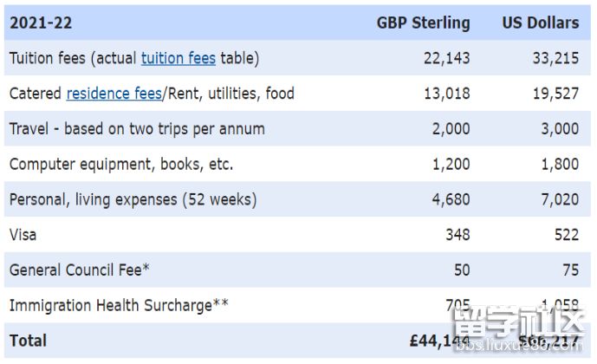Screen dimensions: 597x364
Task: Click the 2021-22 header cell
Action: [41, 23]
